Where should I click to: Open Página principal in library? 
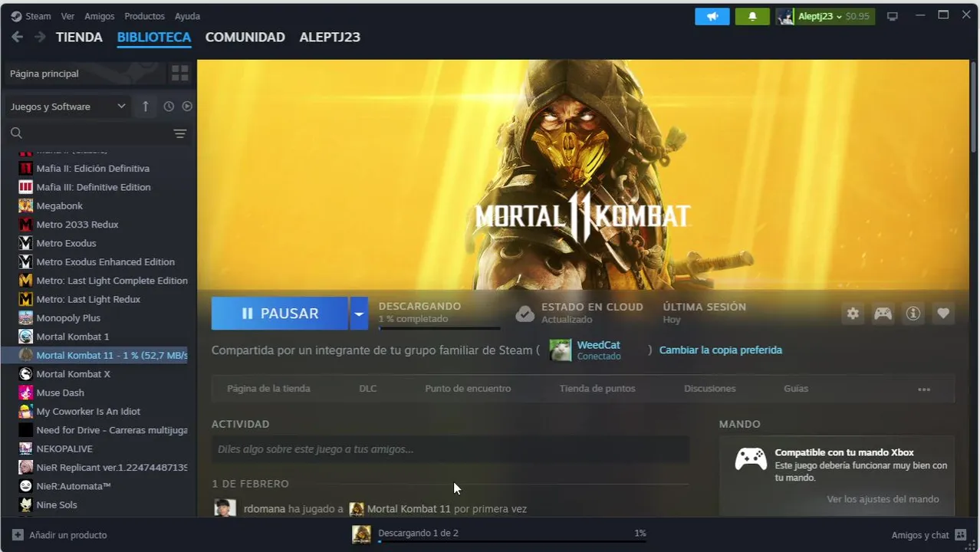pos(84,74)
